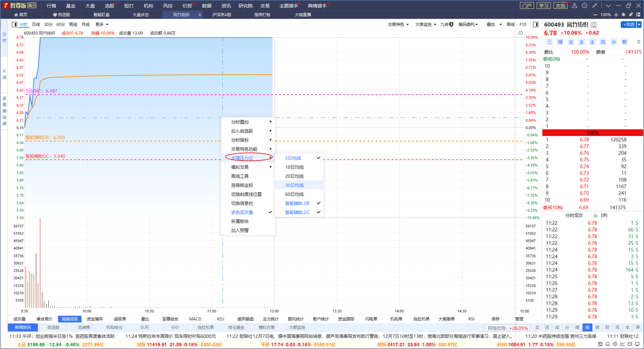Viewport: 644px width, 349px height.
Task: Click the monitor screen icon in status bar
Action: click(x=637, y=344)
